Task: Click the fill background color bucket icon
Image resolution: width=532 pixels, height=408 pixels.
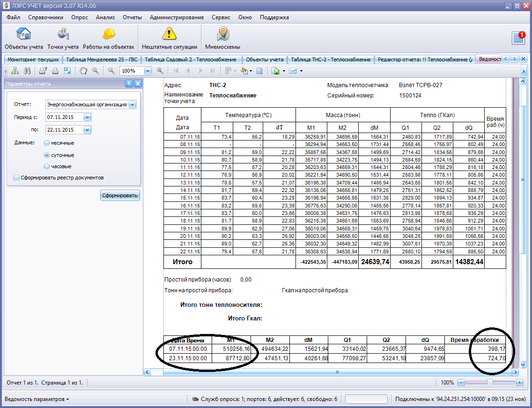Action: (x=244, y=71)
